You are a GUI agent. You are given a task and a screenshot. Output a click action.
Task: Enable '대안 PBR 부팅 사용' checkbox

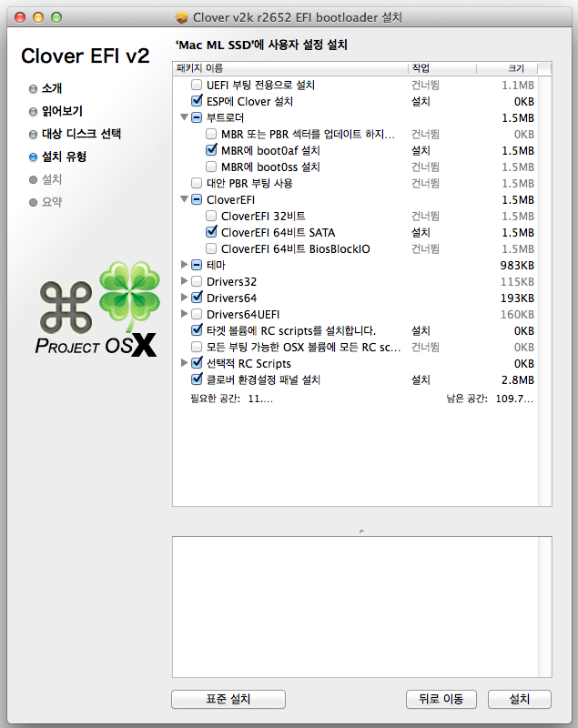(x=197, y=183)
